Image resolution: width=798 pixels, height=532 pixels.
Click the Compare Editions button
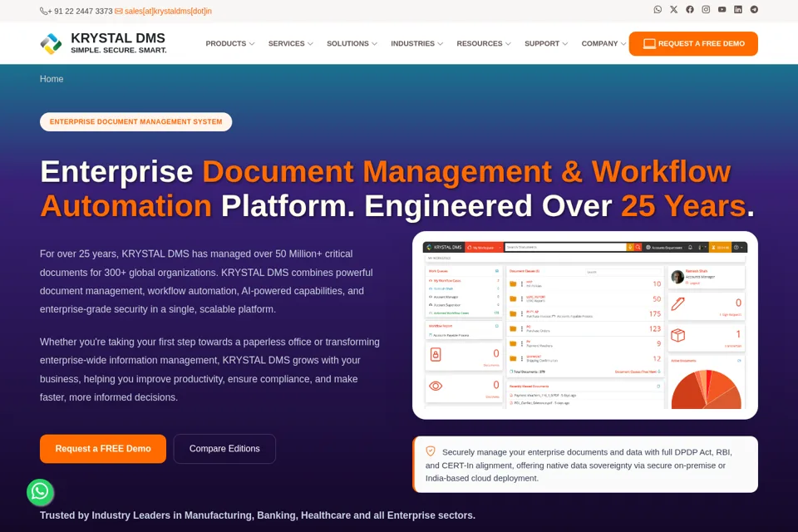click(224, 449)
